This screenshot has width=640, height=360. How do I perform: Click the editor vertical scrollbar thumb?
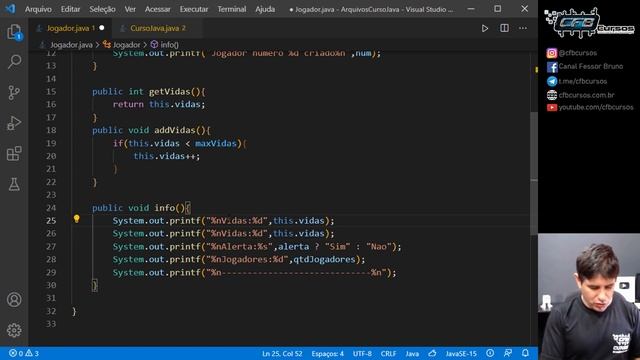533,173
